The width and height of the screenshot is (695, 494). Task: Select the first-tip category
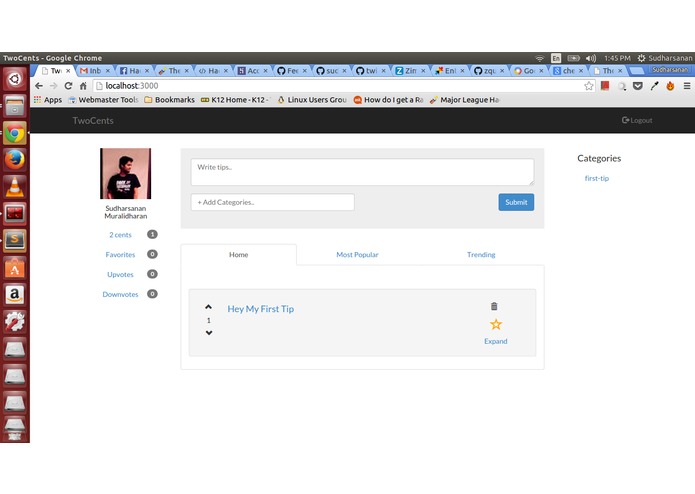pyautogui.click(x=597, y=178)
